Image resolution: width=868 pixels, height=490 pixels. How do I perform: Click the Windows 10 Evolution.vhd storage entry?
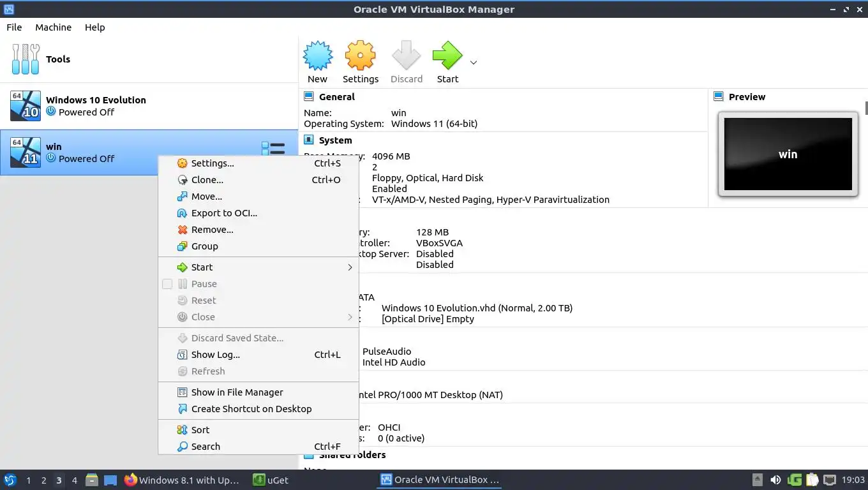(477, 308)
